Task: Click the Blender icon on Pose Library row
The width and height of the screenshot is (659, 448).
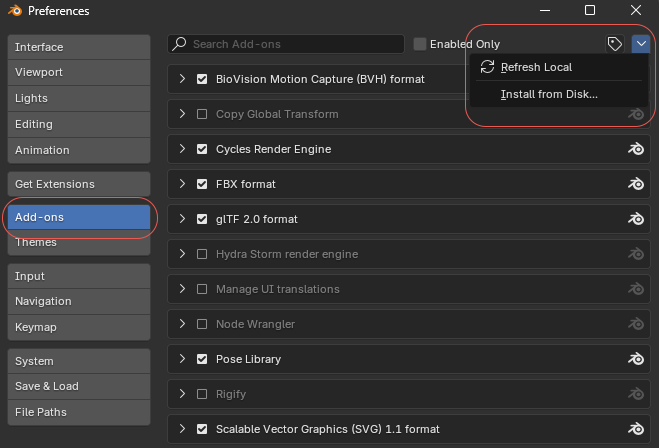Action: (x=635, y=359)
